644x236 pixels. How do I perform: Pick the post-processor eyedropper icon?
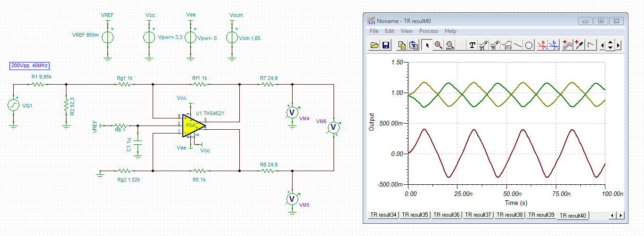579,45
